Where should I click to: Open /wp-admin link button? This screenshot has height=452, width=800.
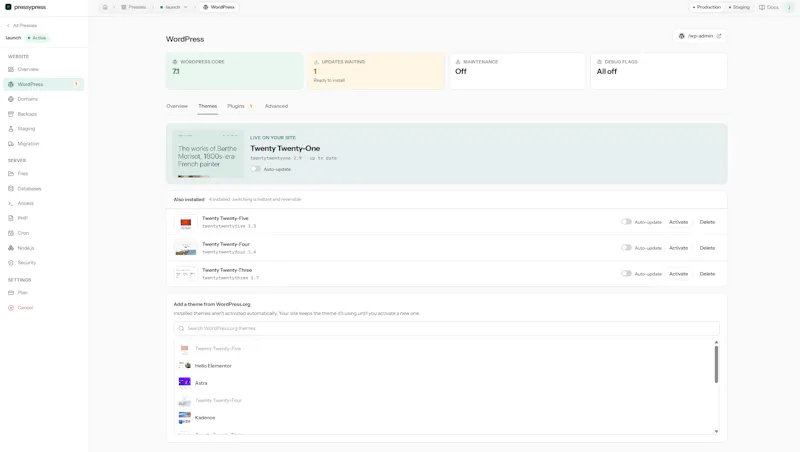point(699,36)
